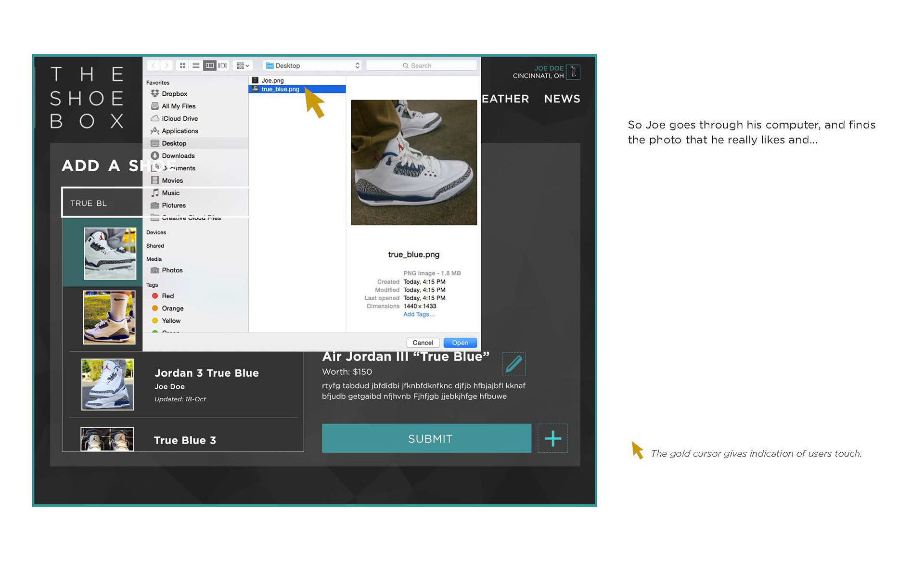Image resolution: width=924 pixels, height=561 pixels.
Task: Click the Joe Doe profile avatar
Action: [x=573, y=72]
